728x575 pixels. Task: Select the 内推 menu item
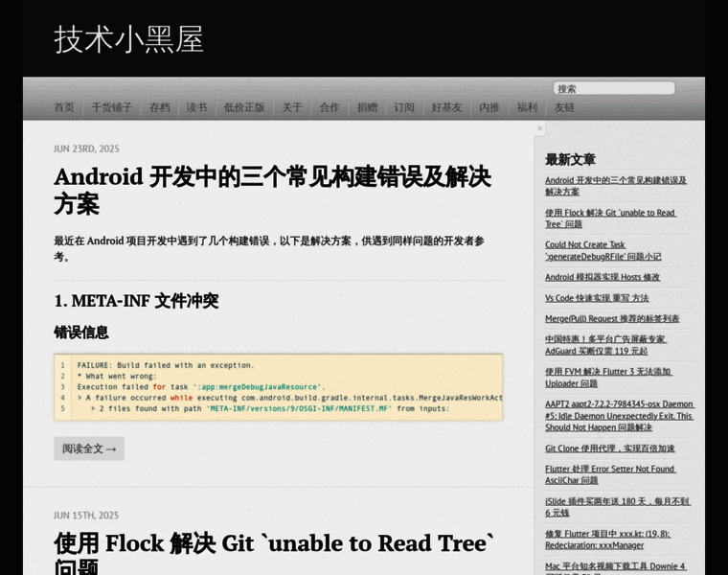pyautogui.click(x=489, y=107)
